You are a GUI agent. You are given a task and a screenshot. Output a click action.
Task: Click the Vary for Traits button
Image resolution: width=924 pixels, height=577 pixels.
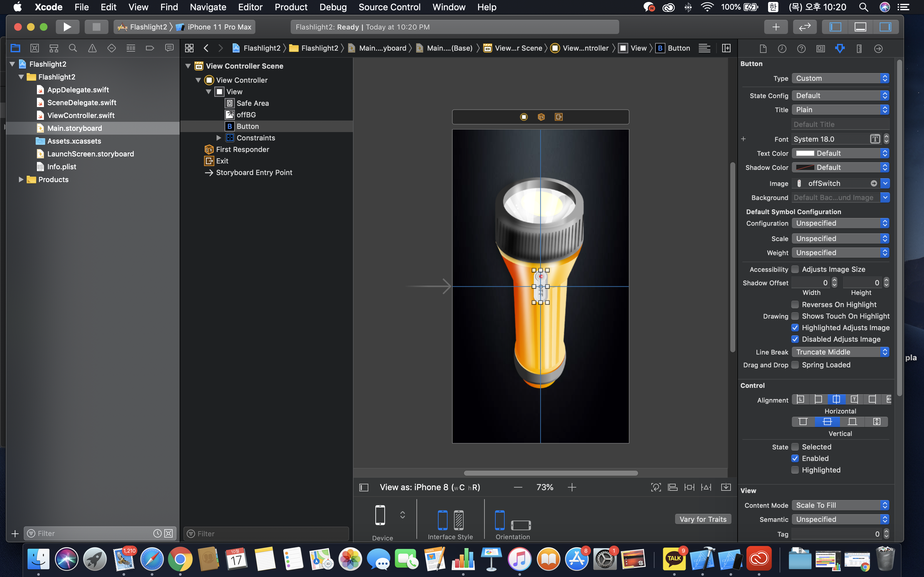pos(703,519)
